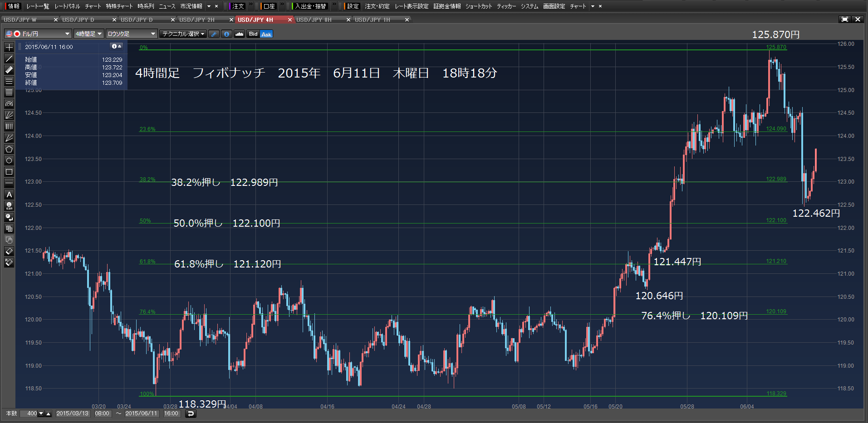Open the dropdown arrow after 市況情報

tap(209, 6)
